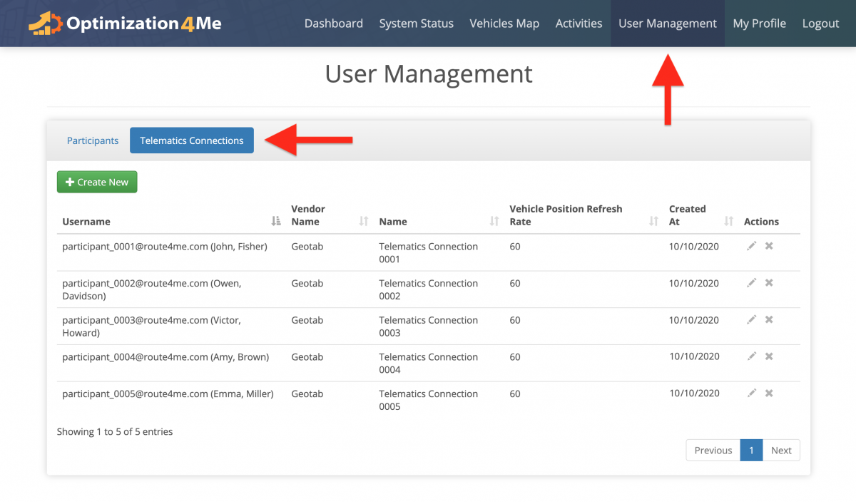The image size is (856, 504).
Task: Go to System Status page
Action: (x=417, y=24)
